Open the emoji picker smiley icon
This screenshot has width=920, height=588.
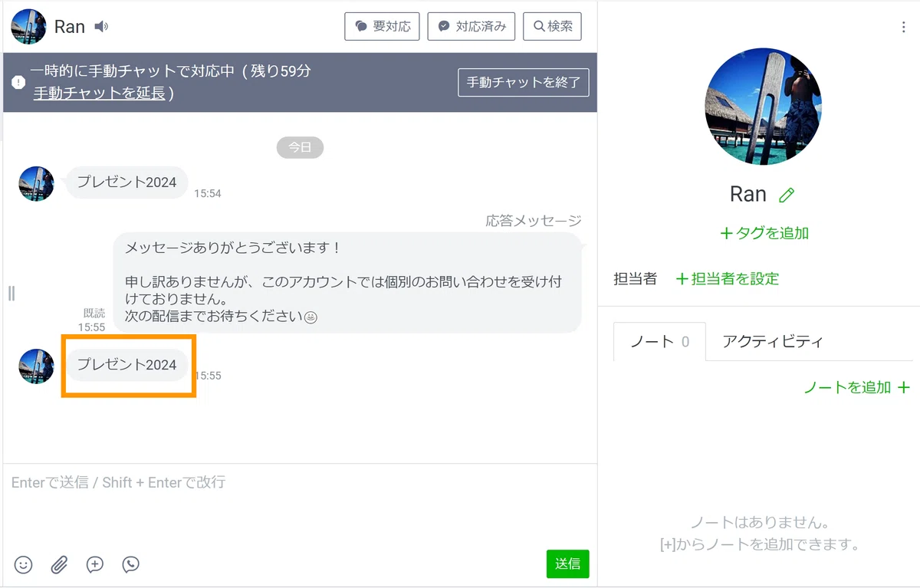[x=24, y=564]
